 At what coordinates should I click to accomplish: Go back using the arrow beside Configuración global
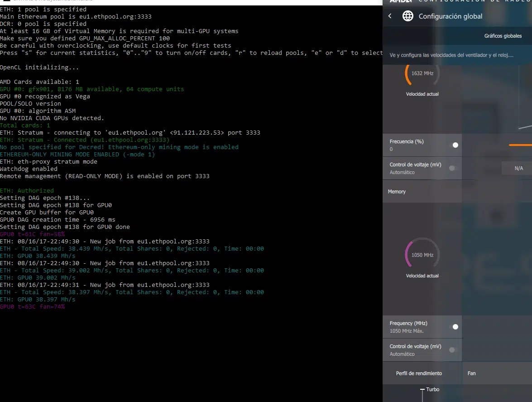[x=390, y=16]
